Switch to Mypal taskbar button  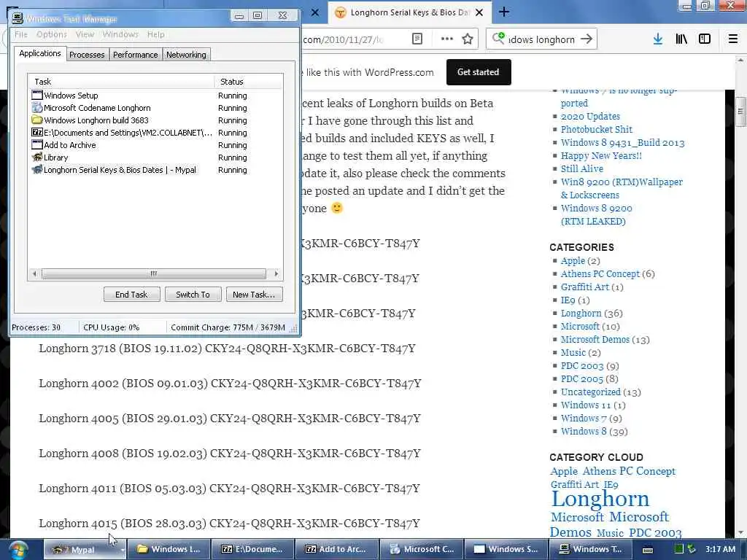[85, 550]
